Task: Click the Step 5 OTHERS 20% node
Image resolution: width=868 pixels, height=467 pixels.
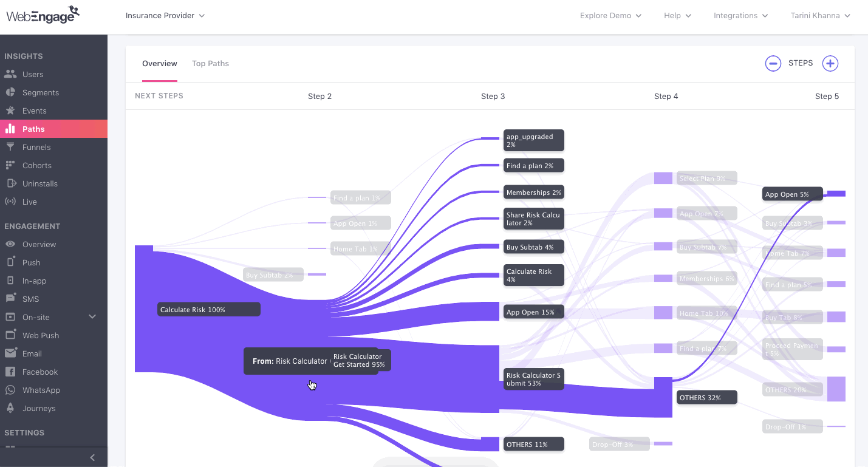Action: click(x=793, y=390)
